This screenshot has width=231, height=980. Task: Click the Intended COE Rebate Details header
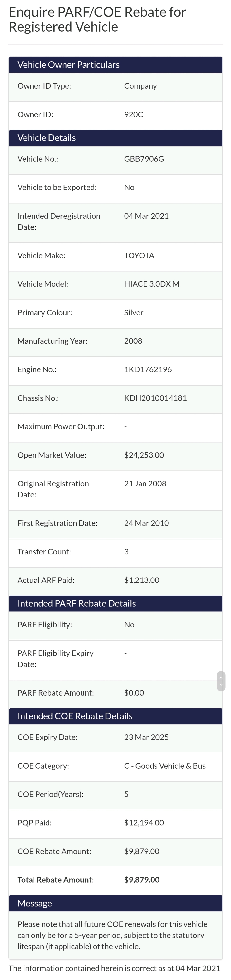tap(75, 716)
